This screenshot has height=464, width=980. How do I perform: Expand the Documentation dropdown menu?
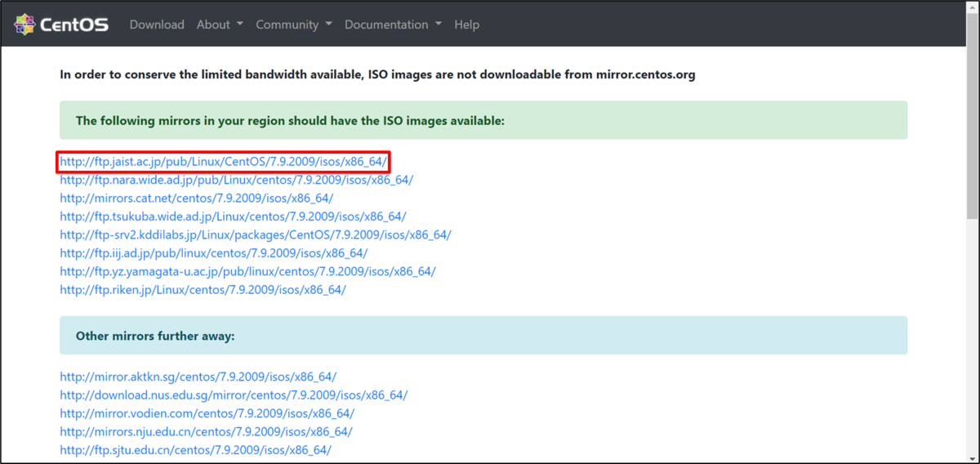(x=393, y=25)
